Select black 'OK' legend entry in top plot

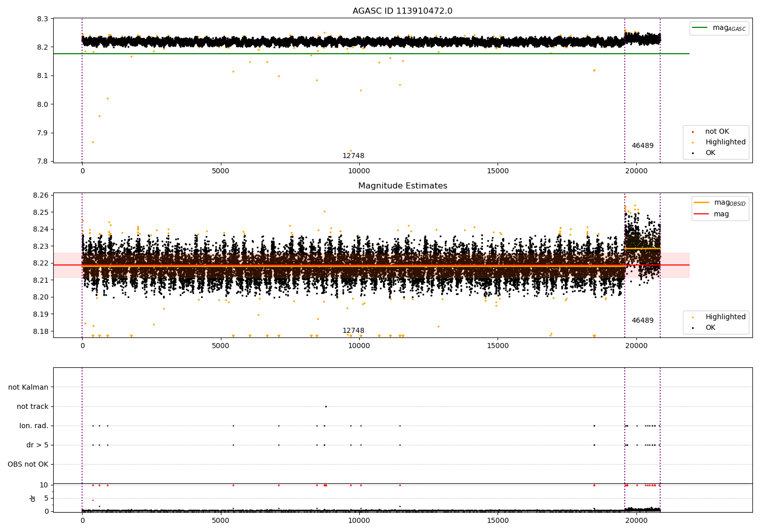pyautogui.click(x=710, y=153)
